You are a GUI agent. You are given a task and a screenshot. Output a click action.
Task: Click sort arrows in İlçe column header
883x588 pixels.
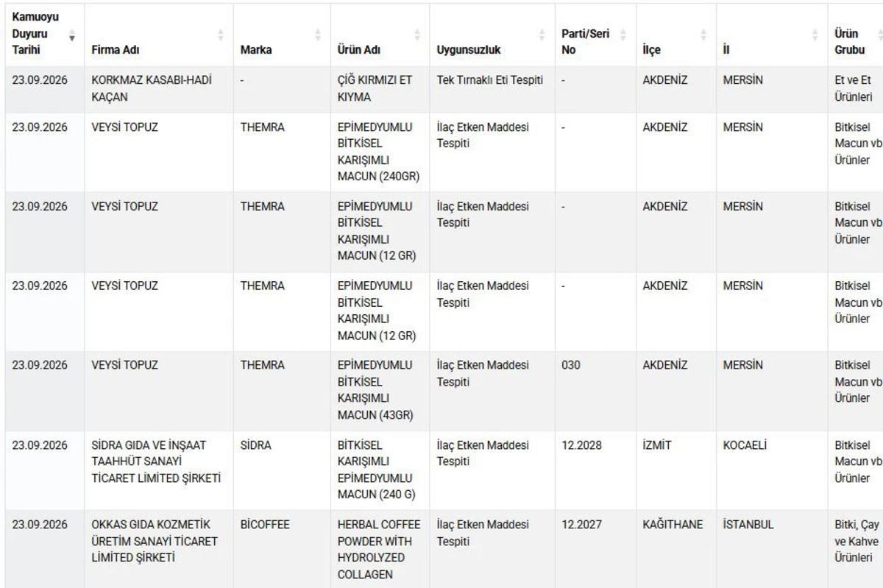click(x=703, y=34)
